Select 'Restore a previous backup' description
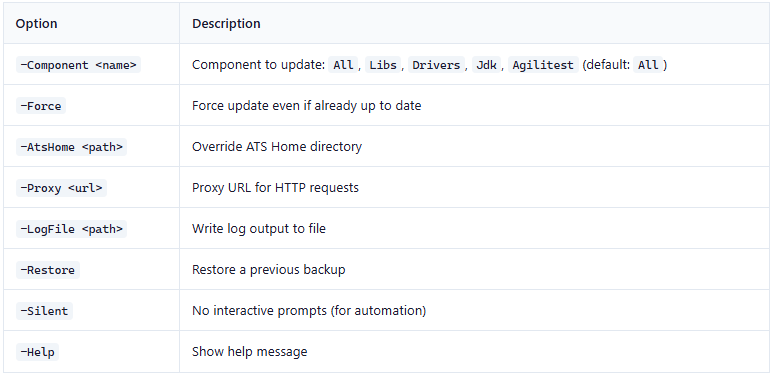The height and width of the screenshot is (376, 773). [269, 270]
